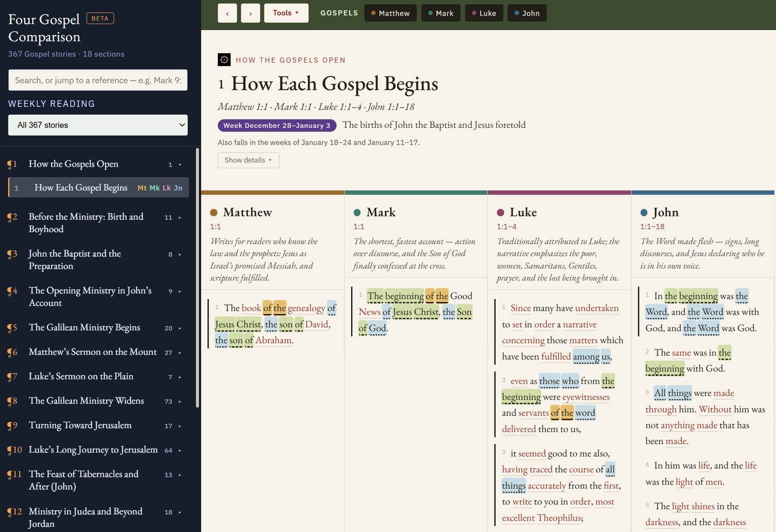
Task: Expand the Show details disclosure
Action: tap(248, 160)
